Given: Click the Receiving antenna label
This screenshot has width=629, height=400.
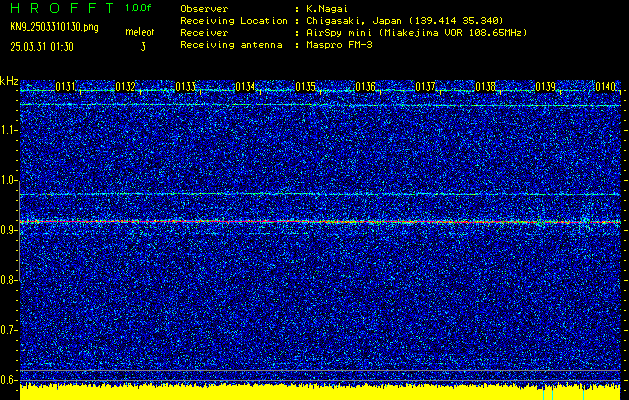Looking at the screenshot, I should point(231,45).
